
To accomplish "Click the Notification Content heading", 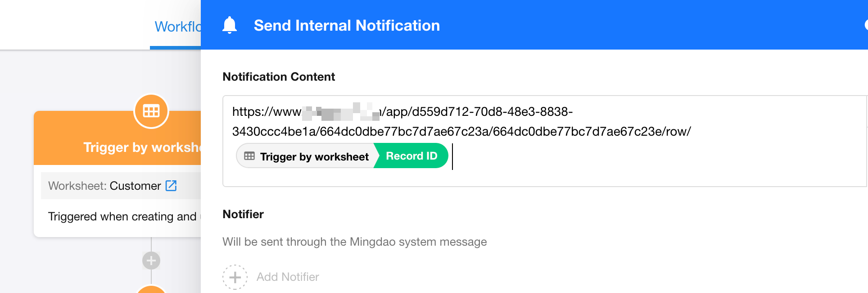I will point(279,77).
